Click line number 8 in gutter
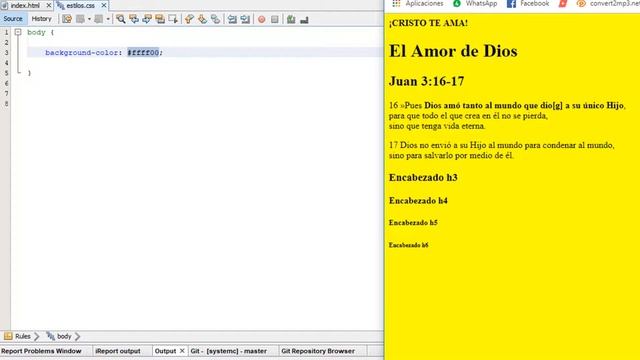This screenshot has height=360, width=640. tap(6, 104)
